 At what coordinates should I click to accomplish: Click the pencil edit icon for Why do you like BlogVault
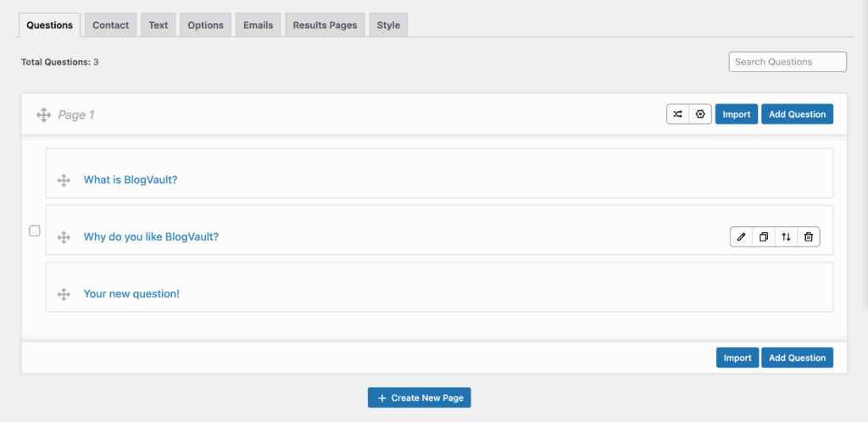[x=742, y=236]
